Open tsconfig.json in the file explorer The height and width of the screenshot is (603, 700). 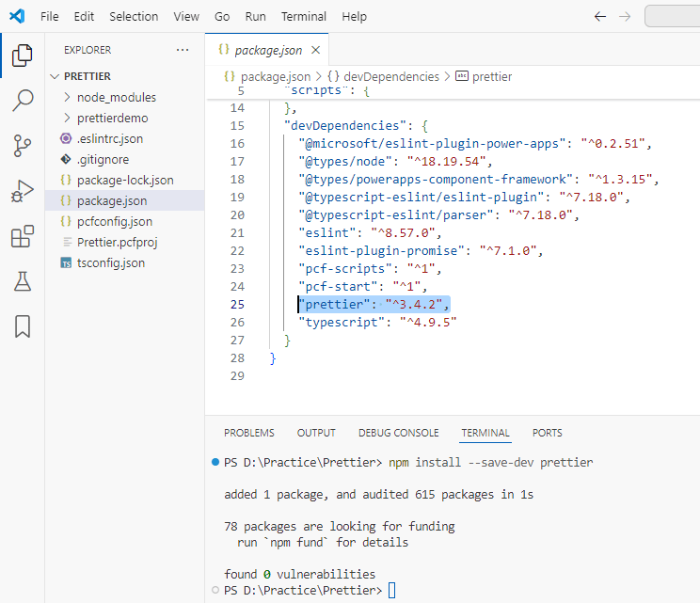point(111,262)
